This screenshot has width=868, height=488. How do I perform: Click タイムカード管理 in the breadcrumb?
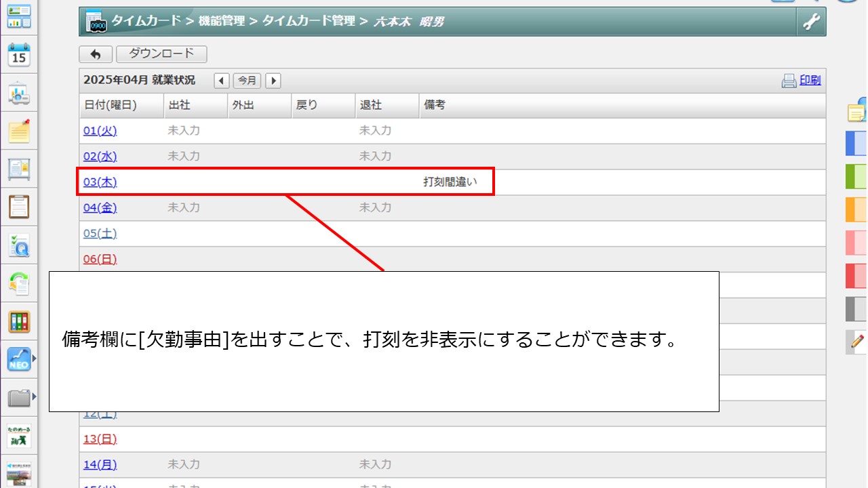309,22
